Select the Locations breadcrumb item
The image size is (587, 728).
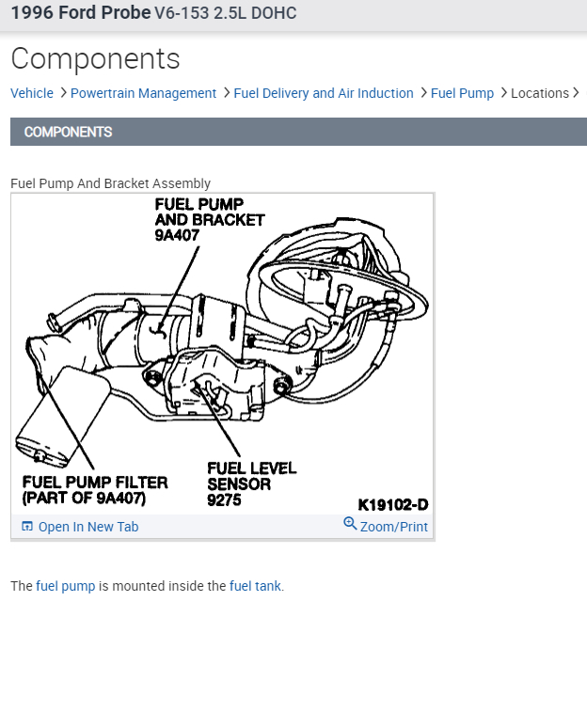coord(540,93)
